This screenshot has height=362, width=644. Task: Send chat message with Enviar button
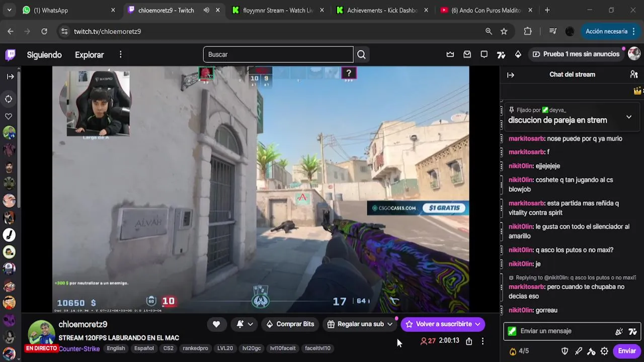[626, 351]
